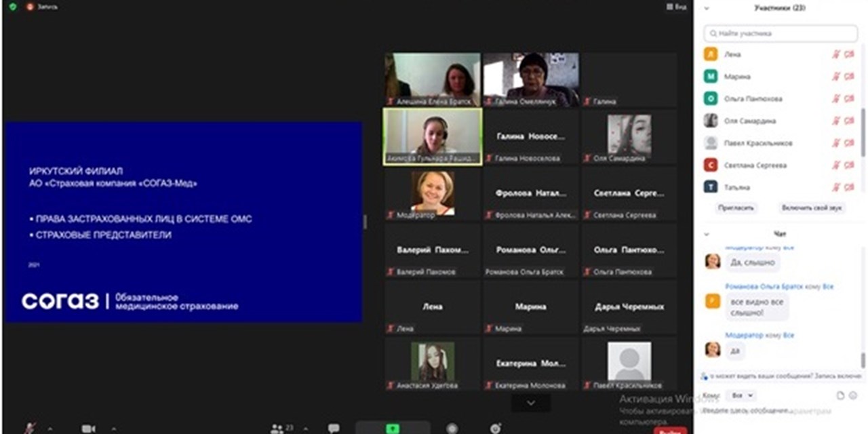Click the 'Найти участника' search field
868x434 pixels.
tap(781, 33)
